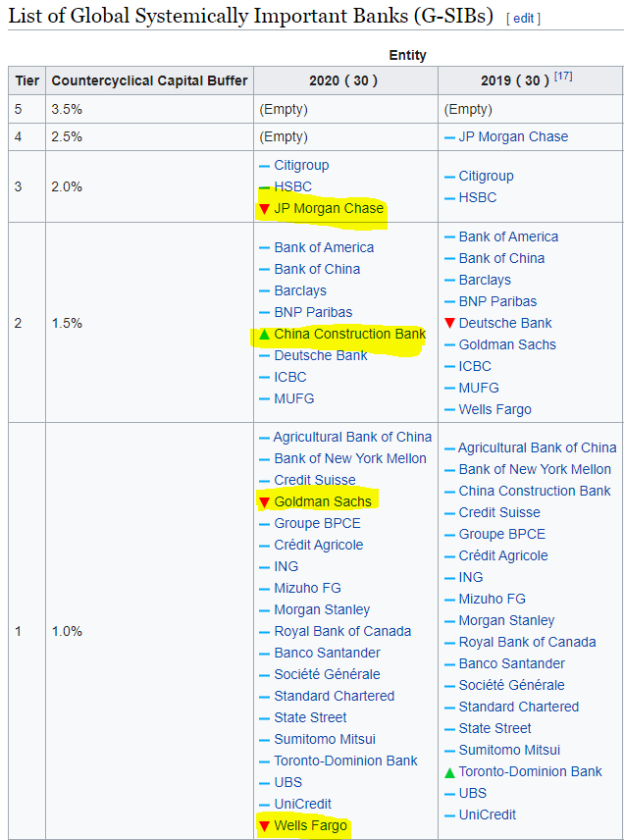The image size is (624, 840).
Task: Open Standard Chartered in 2020 column
Action: (x=335, y=696)
